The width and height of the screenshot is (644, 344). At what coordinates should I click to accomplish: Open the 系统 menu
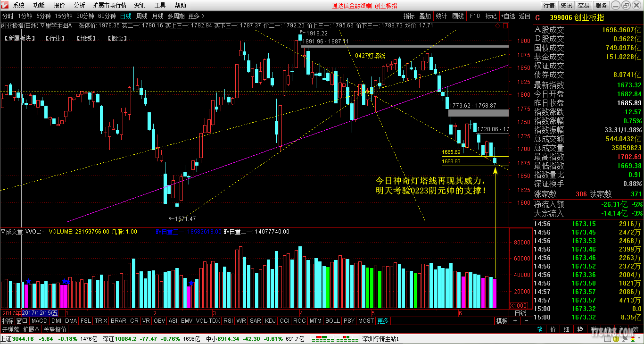point(19,5)
